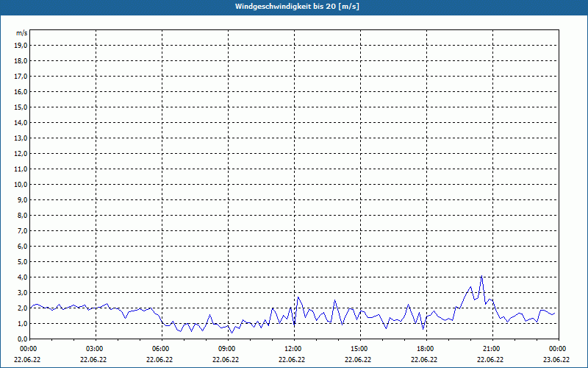This screenshot has height=368, width=588.
Task: Select the '12,0' y-axis value
Action: pos(21,154)
